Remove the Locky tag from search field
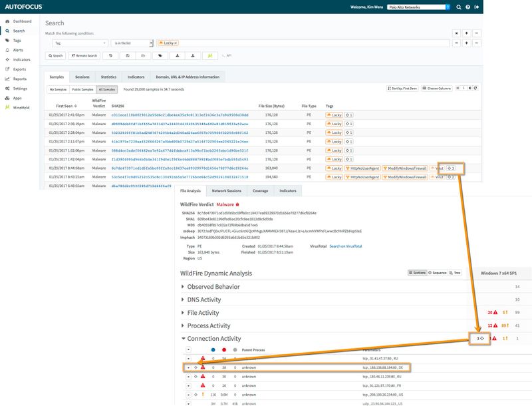 point(176,43)
